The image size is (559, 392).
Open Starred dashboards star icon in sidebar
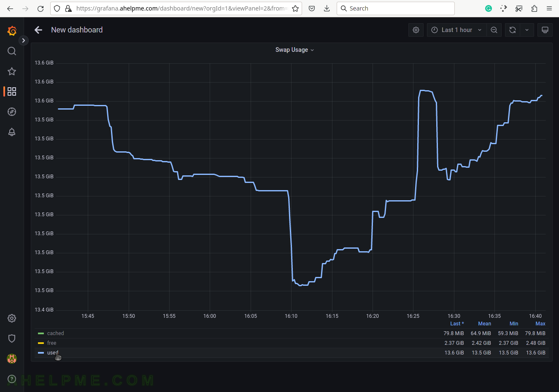[x=12, y=71]
